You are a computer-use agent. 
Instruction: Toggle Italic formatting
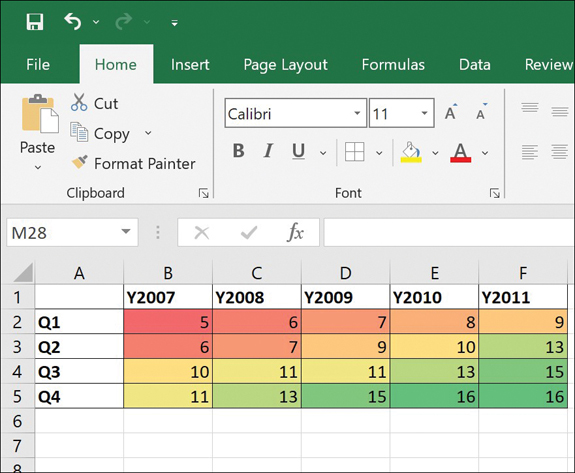tap(268, 151)
